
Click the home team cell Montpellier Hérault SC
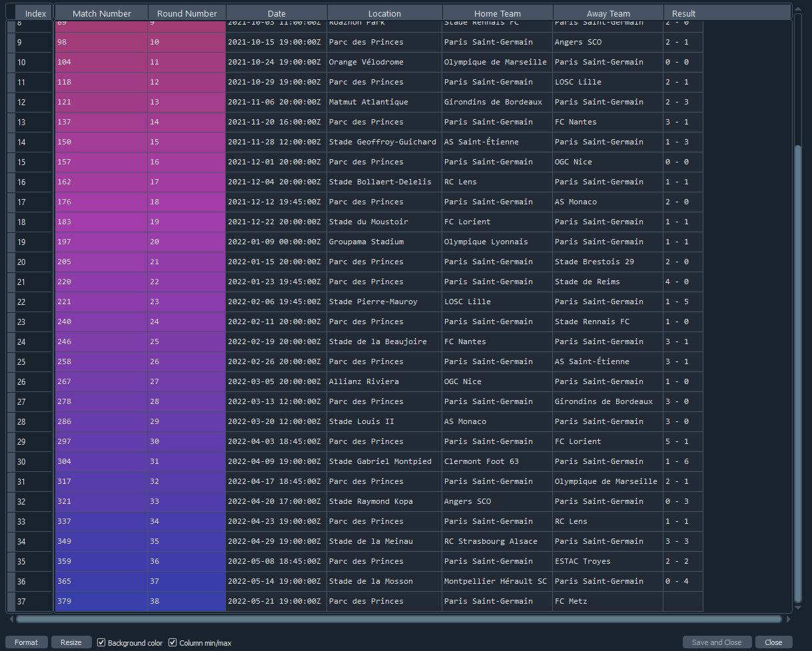(x=498, y=581)
